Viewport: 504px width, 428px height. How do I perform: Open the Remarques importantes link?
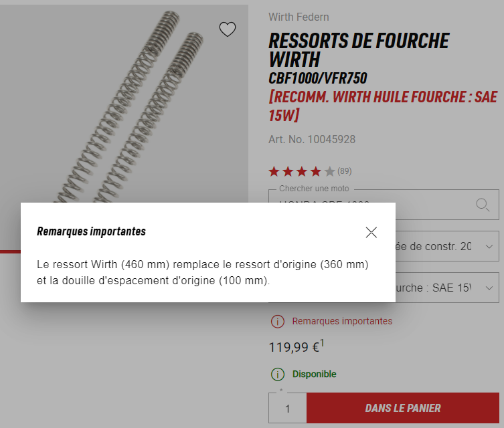[x=342, y=321]
